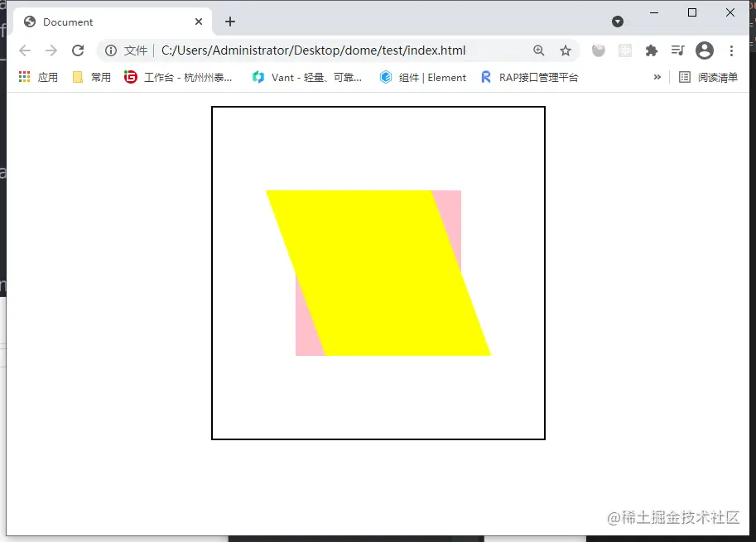
Task: Bookmark this page with the star
Action: pos(566,50)
